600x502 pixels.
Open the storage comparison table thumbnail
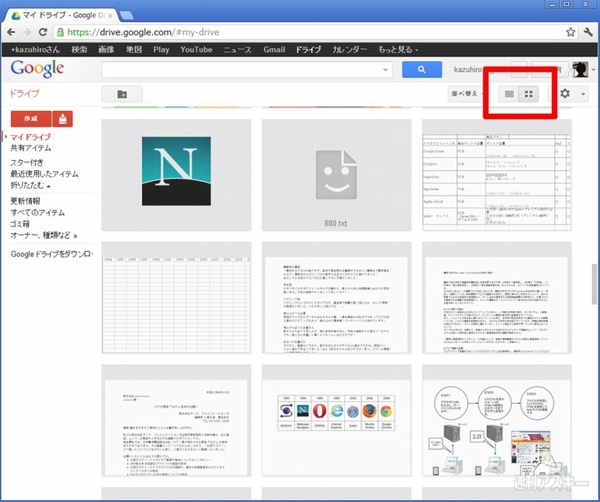coord(496,175)
